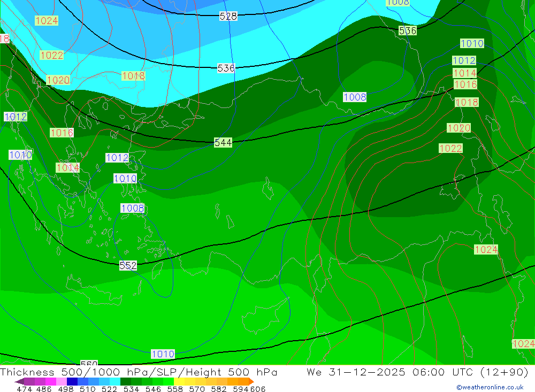Pick the first yellow legend swatch
Viewport: 535px width, 392px height.
click(x=179, y=381)
